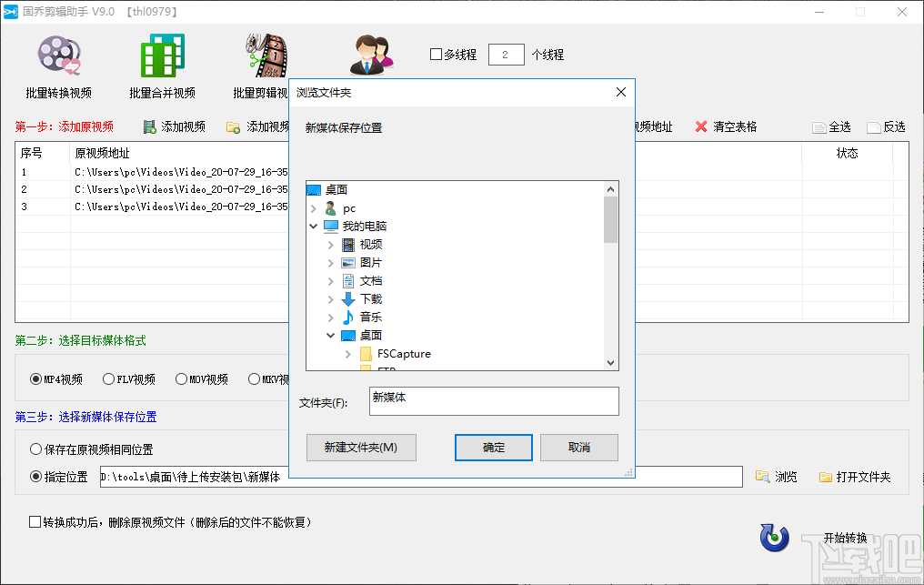Image resolution: width=924 pixels, height=585 pixels.
Task: Click the red X clear table icon
Action: [x=700, y=126]
